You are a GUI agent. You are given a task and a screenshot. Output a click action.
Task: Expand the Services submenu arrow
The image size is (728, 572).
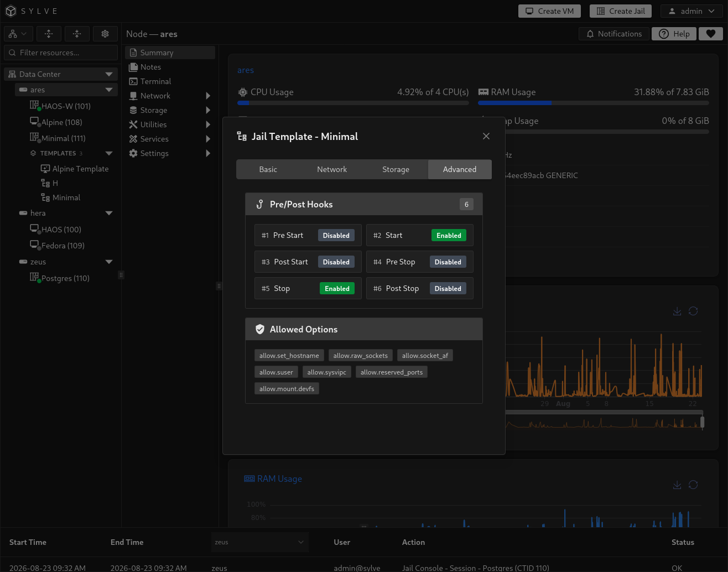pyautogui.click(x=208, y=139)
